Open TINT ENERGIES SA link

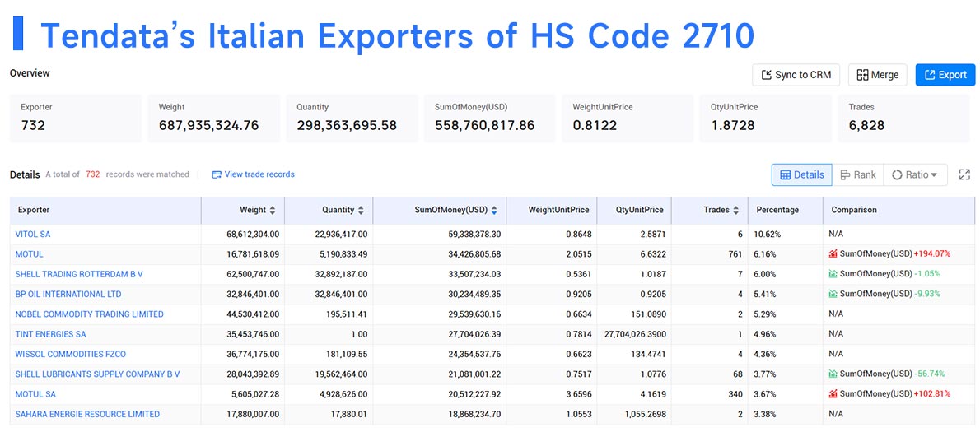tap(50, 334)
